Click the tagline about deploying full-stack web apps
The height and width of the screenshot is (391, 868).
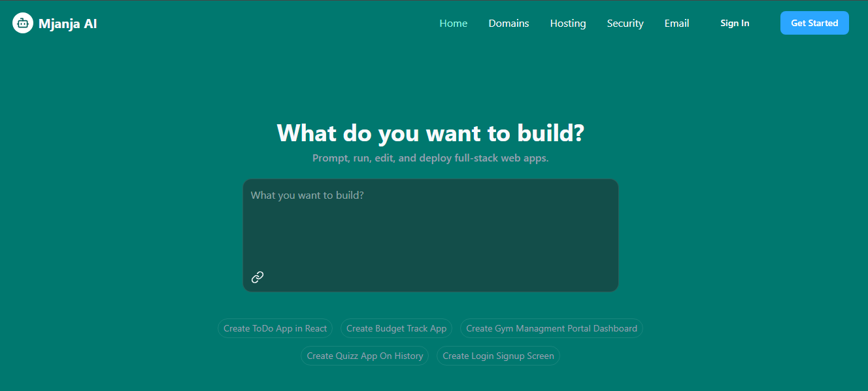[431, 158]
